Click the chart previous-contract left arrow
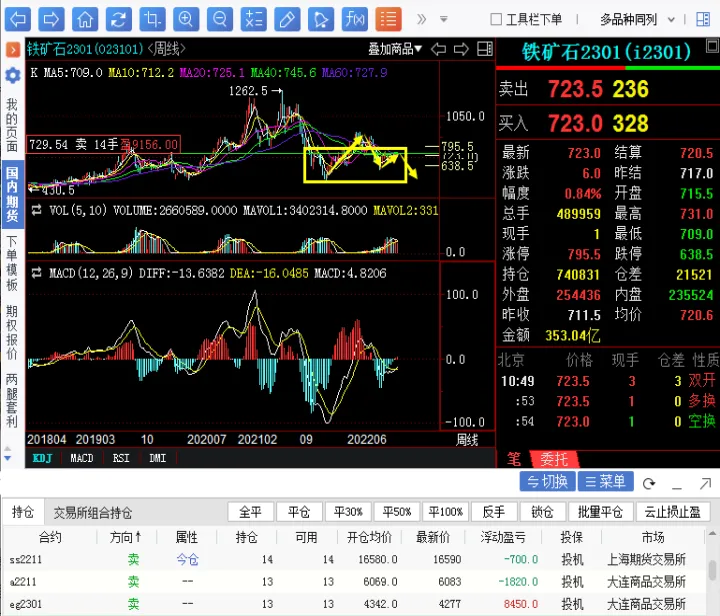This screenshot has height=616, width=720. click(439, 49)
